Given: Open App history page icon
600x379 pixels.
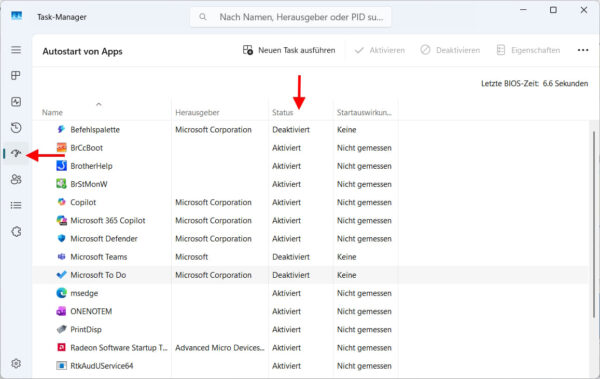Looking at the screenshot, I should coord(16,127).
